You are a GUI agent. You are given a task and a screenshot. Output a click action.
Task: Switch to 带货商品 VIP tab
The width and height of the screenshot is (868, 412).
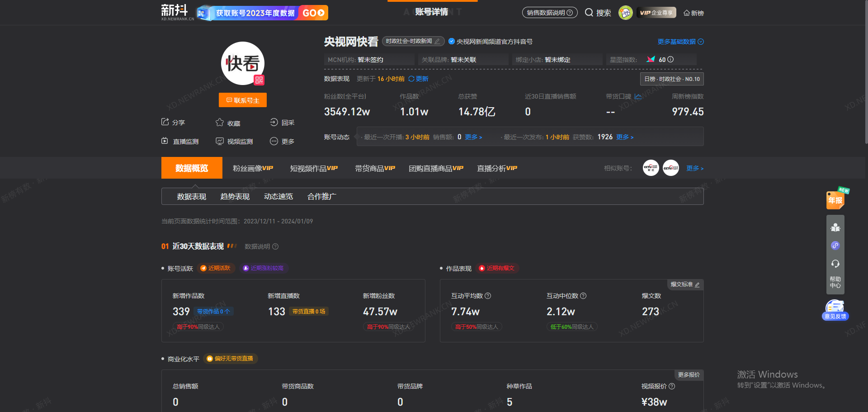coord(375,168)
